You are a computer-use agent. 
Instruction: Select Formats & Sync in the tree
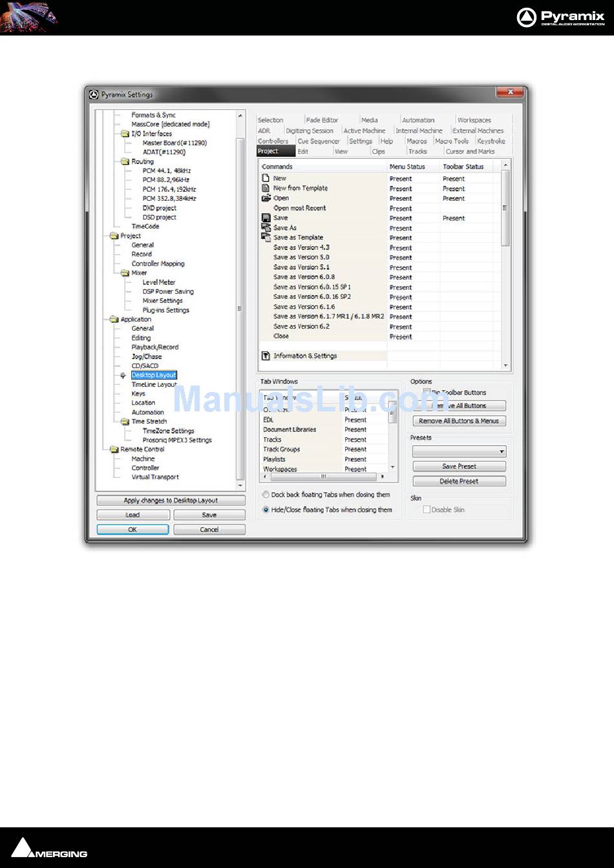(x=153, y=115)
